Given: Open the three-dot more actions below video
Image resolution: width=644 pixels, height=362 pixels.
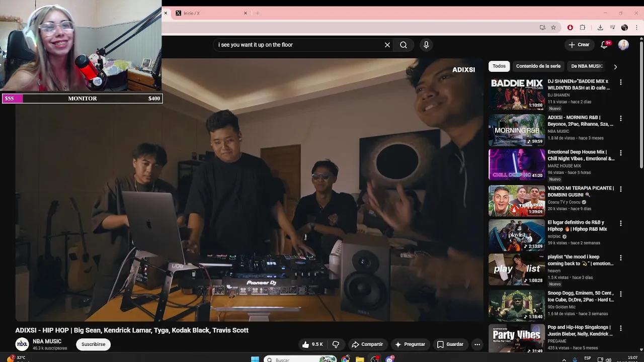Looking at the screenshot, I should coord(477,344).
